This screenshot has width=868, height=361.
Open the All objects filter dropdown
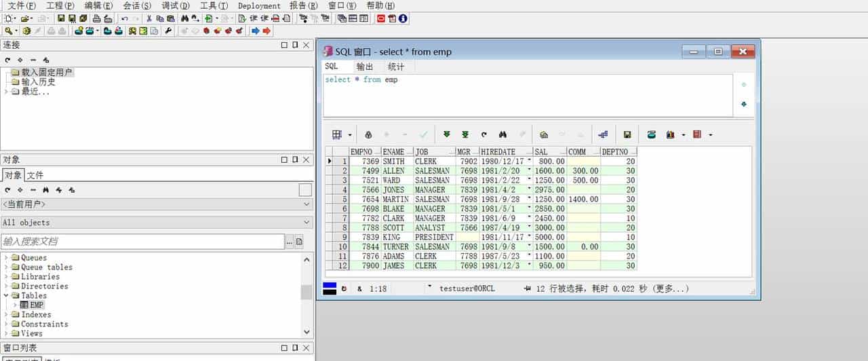[x=157, y=223]
